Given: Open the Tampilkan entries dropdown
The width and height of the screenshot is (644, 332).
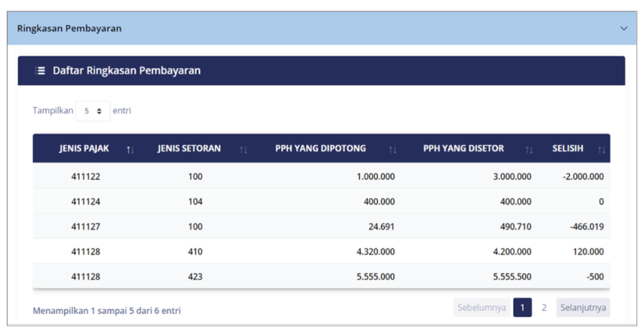Looking at the screenshot, I should tap(93, 111).
